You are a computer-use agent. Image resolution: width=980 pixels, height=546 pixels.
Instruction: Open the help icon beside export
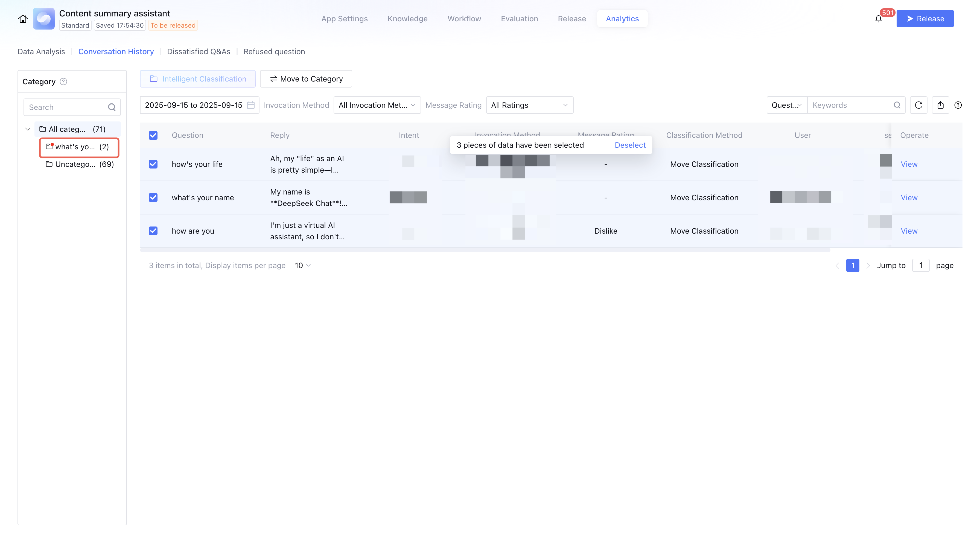coord(958,105)
